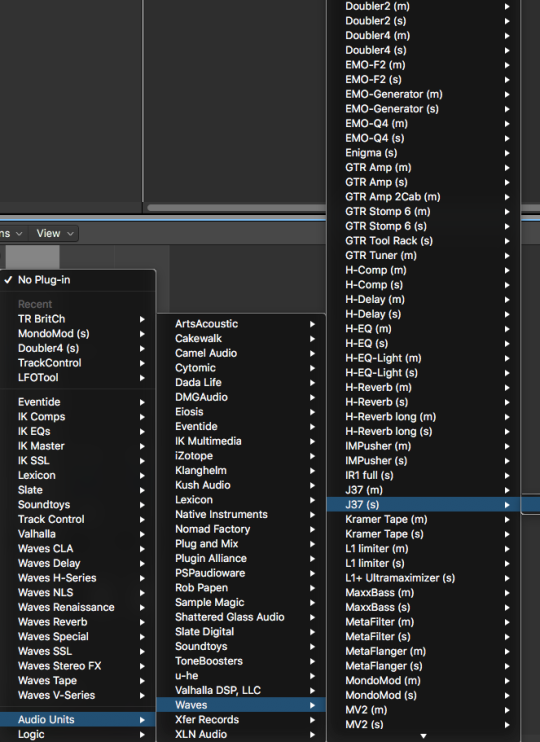
Task: Open the iZotope manufacturer submenu
Action: click(241, 456)
